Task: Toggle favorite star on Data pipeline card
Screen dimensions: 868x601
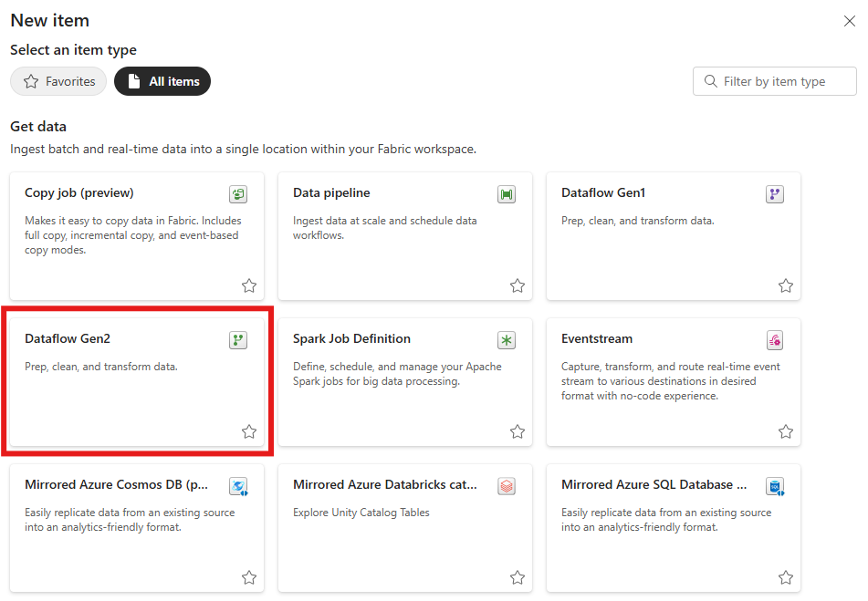Action: coord(518,285)
